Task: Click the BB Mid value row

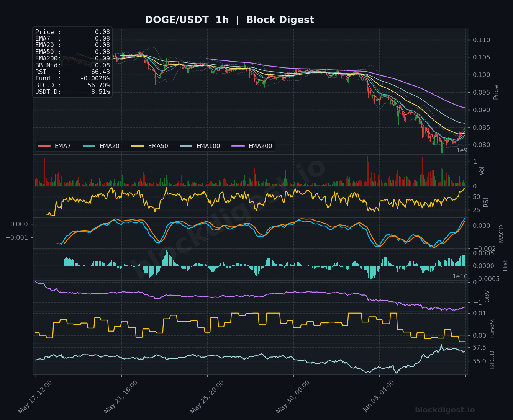Action: click(x=72, y=65)
